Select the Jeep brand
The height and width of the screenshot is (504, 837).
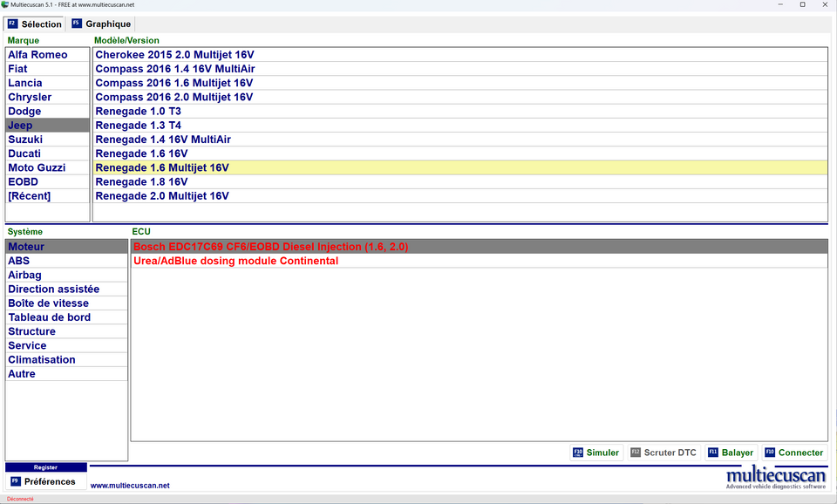(x=47, y=126)
